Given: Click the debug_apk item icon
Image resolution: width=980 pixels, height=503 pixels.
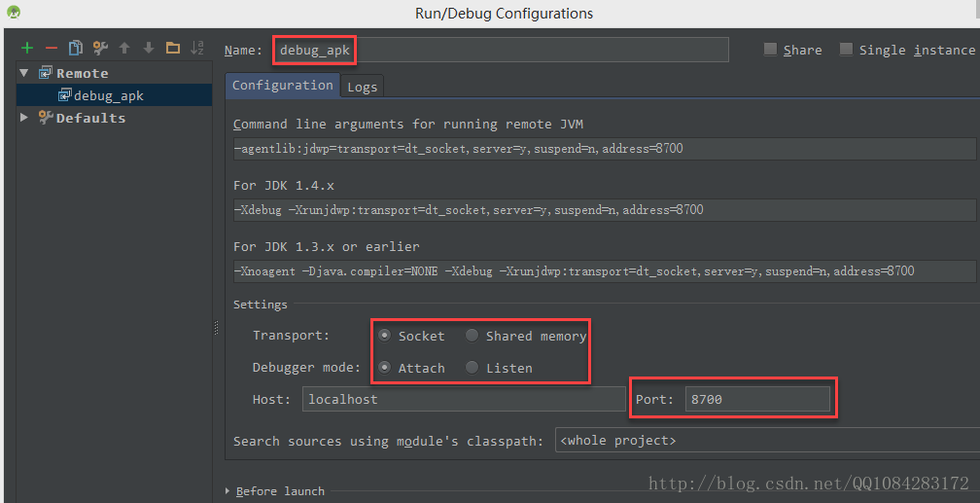Looking at the screenshot, I should [x=64, y=94].
